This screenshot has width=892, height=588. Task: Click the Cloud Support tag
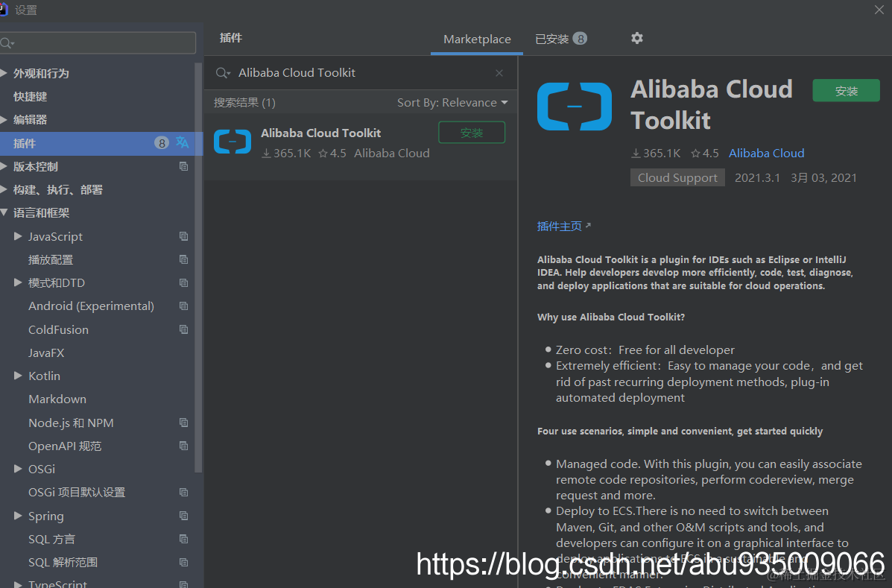(677, 177)
